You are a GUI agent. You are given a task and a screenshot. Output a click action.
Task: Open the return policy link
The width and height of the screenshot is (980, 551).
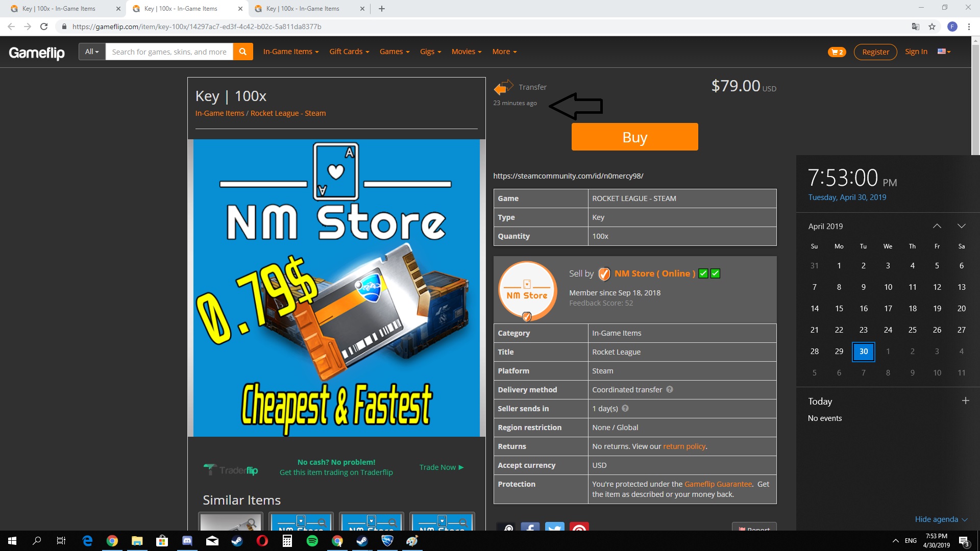coord(684,446)
